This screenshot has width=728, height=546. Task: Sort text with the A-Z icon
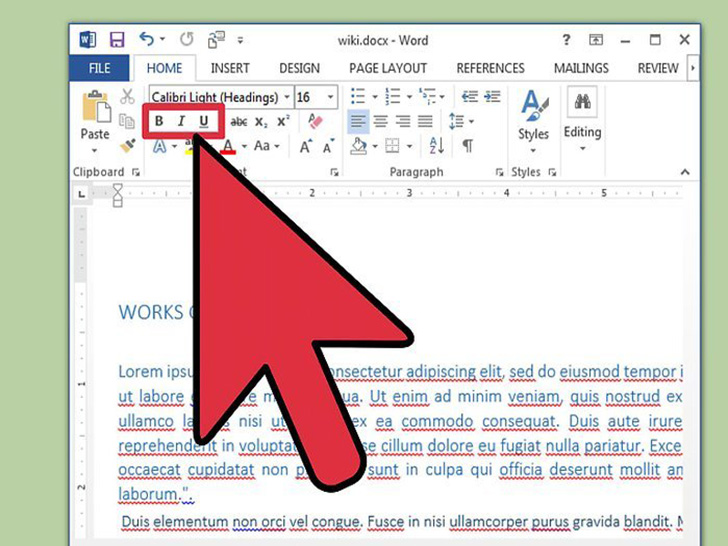click(x=437, y=146)
